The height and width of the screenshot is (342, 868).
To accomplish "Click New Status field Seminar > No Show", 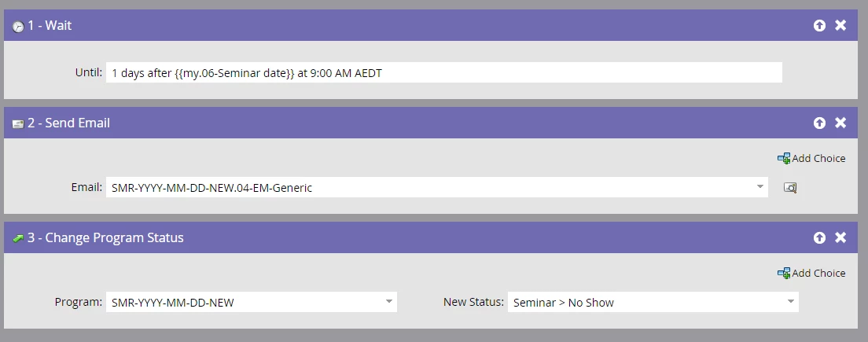I will [653, 302].
